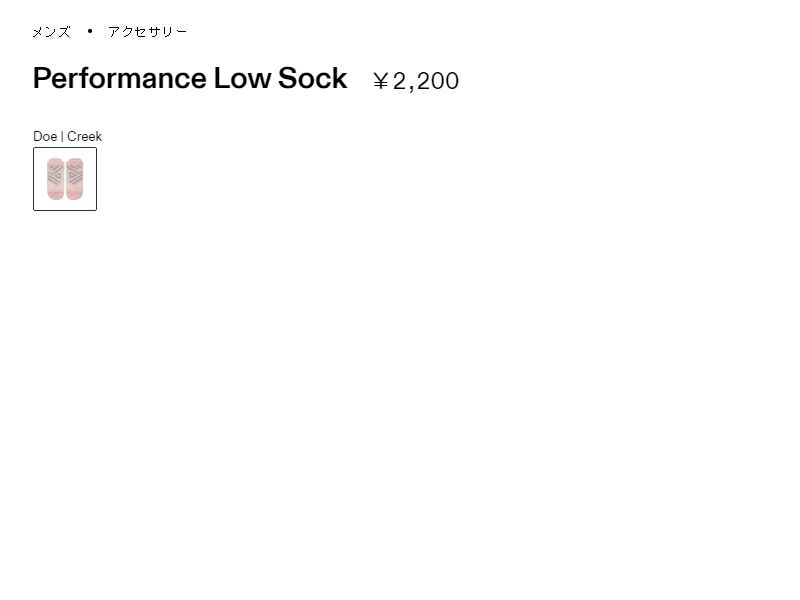The height and width of the screenshot is (600, 800).
Task: Click the bullet separator between breadcrumbs
Action: 90,31
